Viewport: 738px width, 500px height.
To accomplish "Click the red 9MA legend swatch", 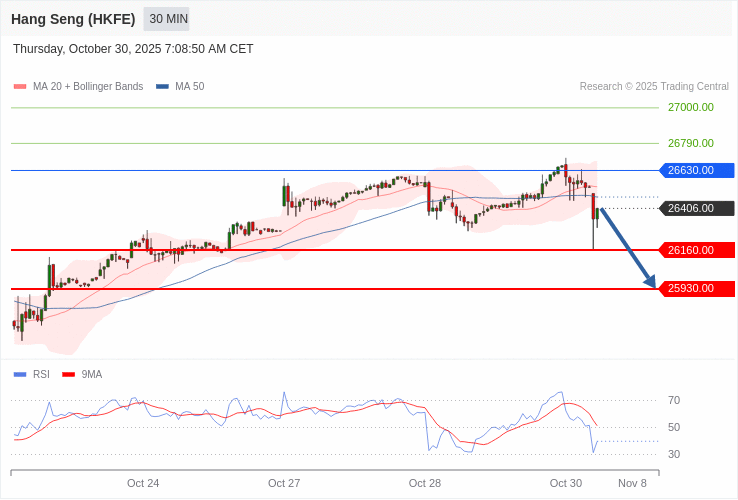I will tap(69, 375).
